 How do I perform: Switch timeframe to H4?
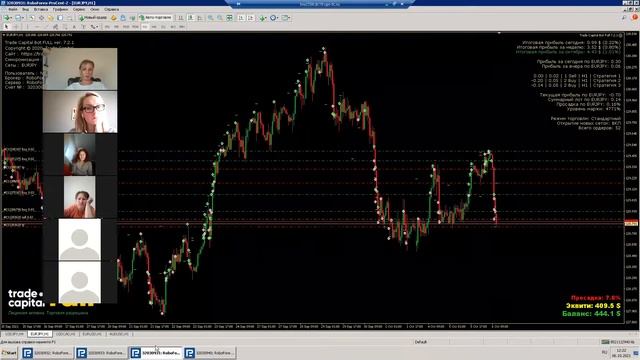click(154, 27)
